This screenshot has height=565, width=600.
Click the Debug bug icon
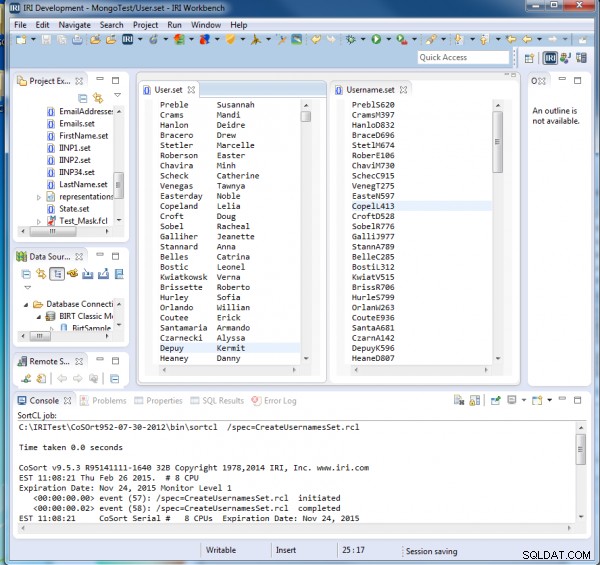[x=351, y=39]
